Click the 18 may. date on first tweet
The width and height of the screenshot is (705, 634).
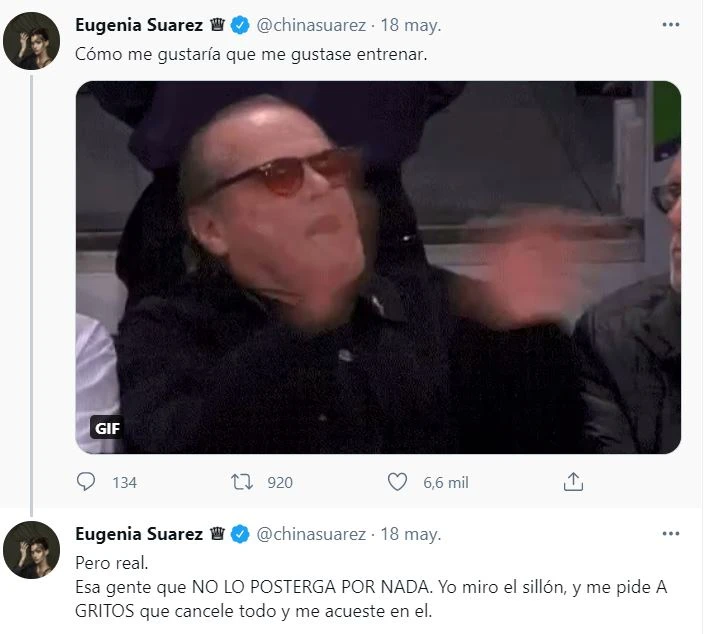[x=411, y=25]
